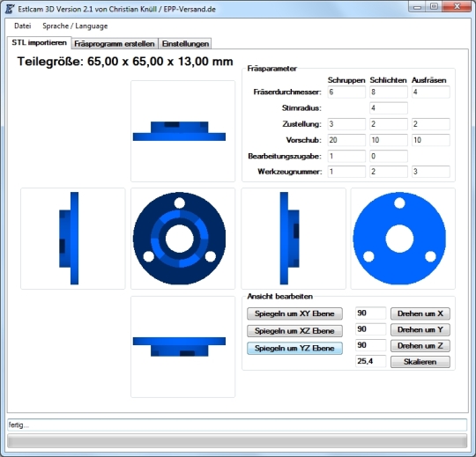
Task: Maximize the Estlcam window
Action: coord(434,7)
